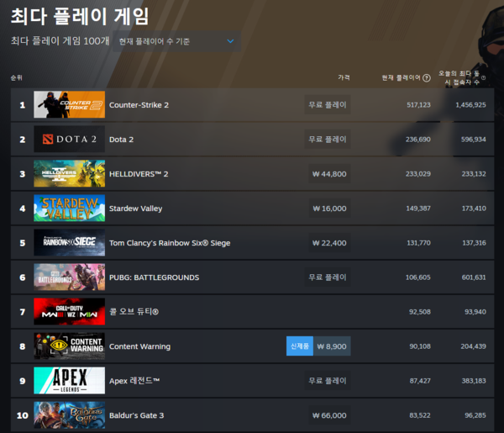Click the ₩ 16,000 price for Stardew Valley

click(x=330, y=209)
